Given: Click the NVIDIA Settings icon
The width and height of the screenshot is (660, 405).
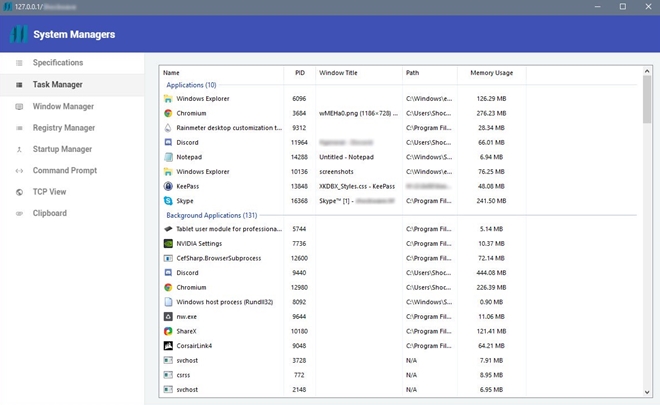Looking at the screenshot, I should point(168,243).
